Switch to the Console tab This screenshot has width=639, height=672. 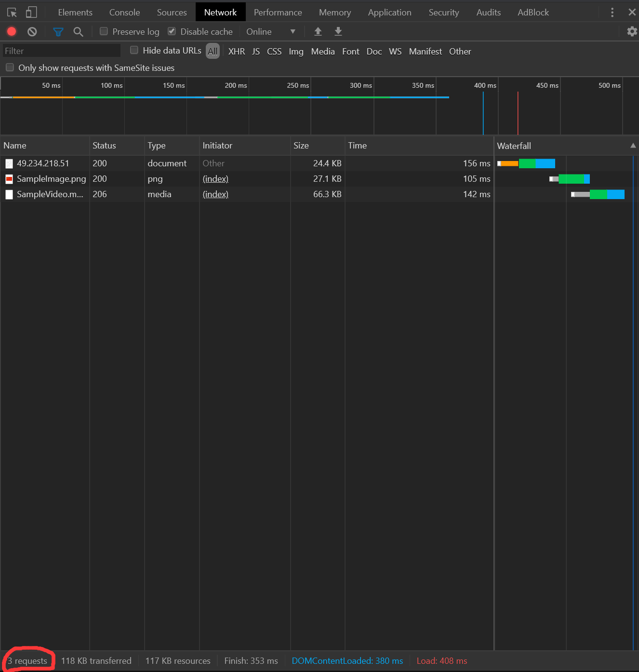(x=124, y=13)
